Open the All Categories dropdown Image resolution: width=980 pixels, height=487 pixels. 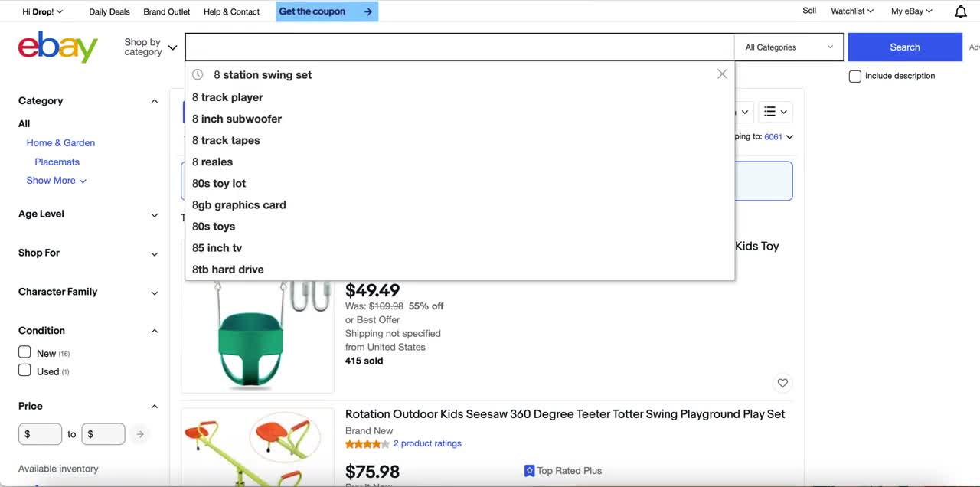pos(789,47)
